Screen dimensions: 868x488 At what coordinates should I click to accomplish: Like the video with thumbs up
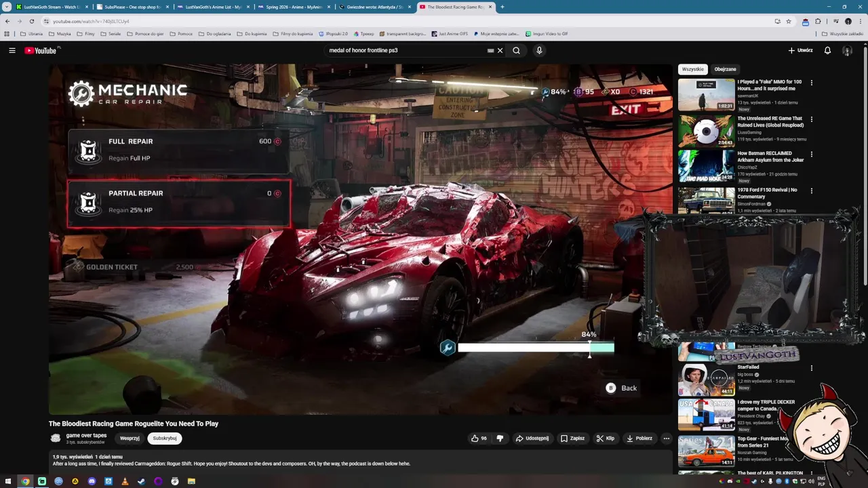point(479,439)
